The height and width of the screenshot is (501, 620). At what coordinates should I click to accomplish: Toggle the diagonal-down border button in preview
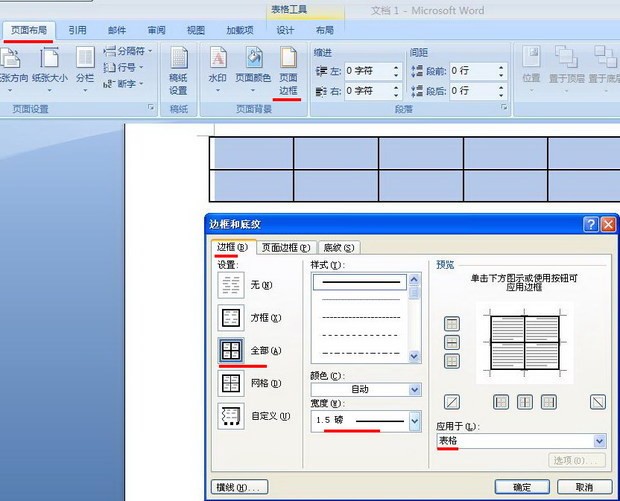point(598,401)
